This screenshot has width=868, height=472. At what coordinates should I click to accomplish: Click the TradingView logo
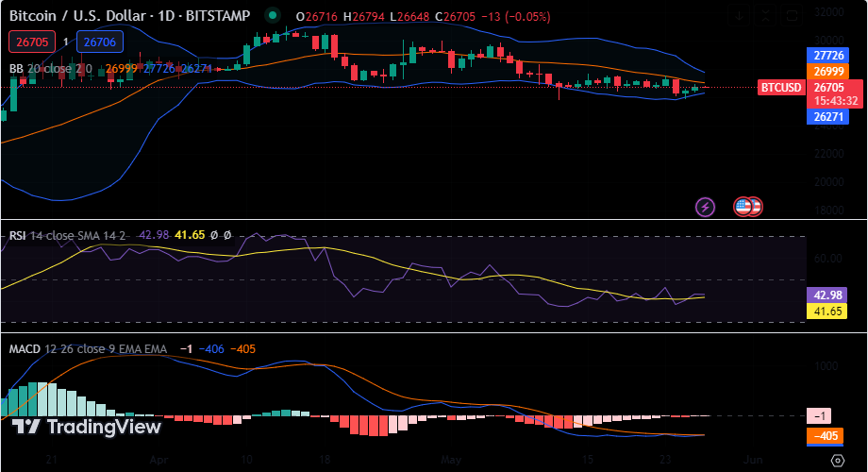[x=86, y=427]
